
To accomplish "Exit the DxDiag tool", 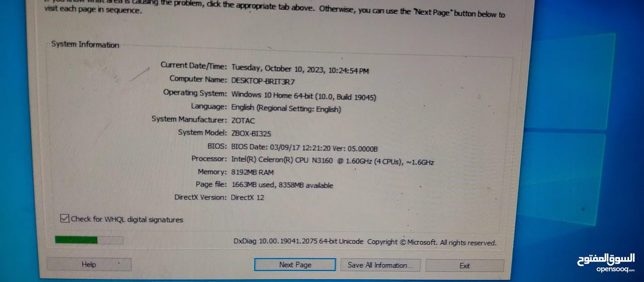I will pyautogui.click(x=464, y=266).
